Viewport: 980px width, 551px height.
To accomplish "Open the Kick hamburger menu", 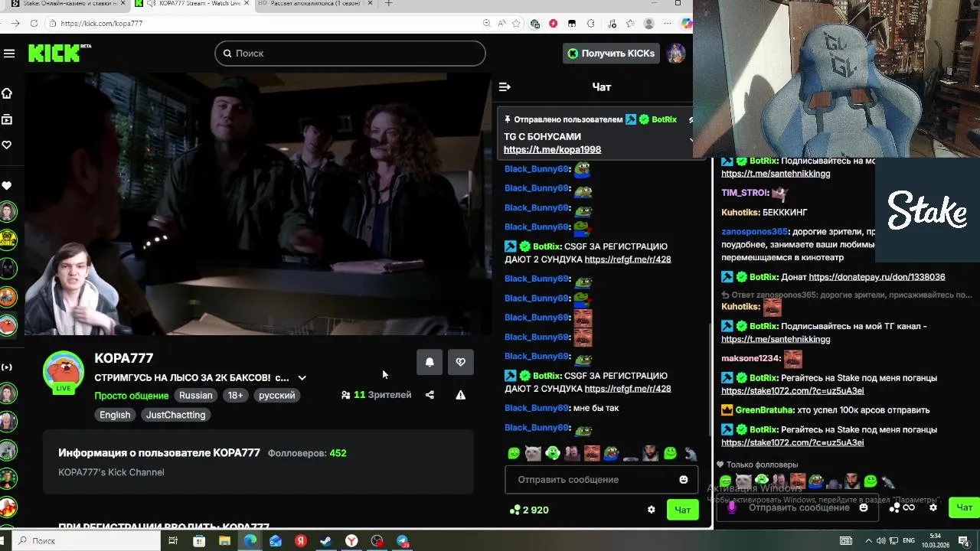I will pos(9,53).
